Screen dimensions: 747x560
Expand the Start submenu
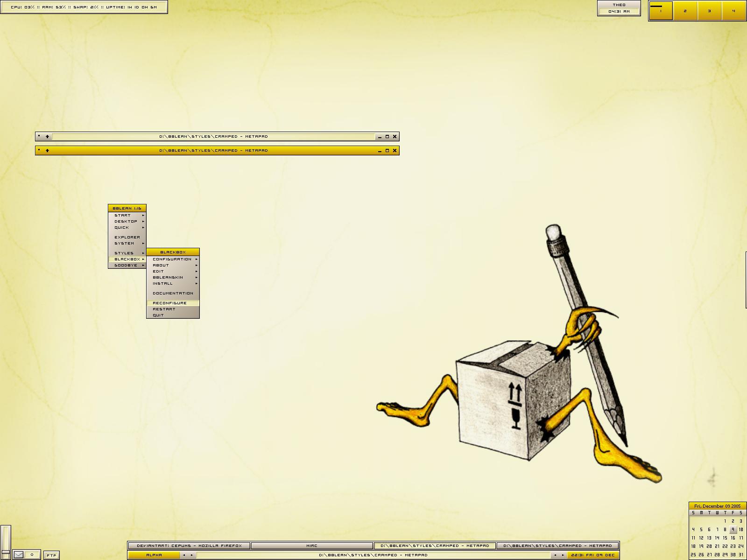[x=127, y=216]
